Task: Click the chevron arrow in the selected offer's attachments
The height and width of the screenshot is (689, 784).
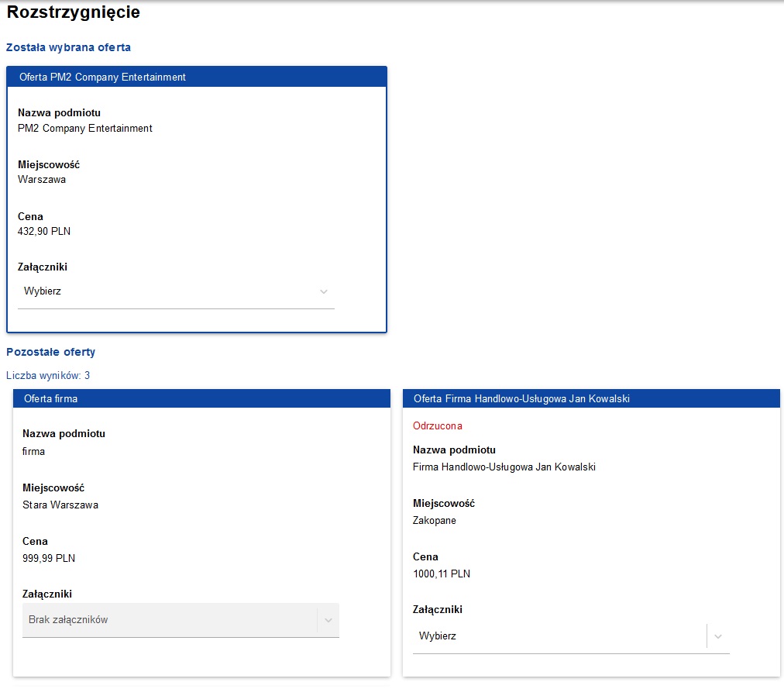Action: (324, 292)
